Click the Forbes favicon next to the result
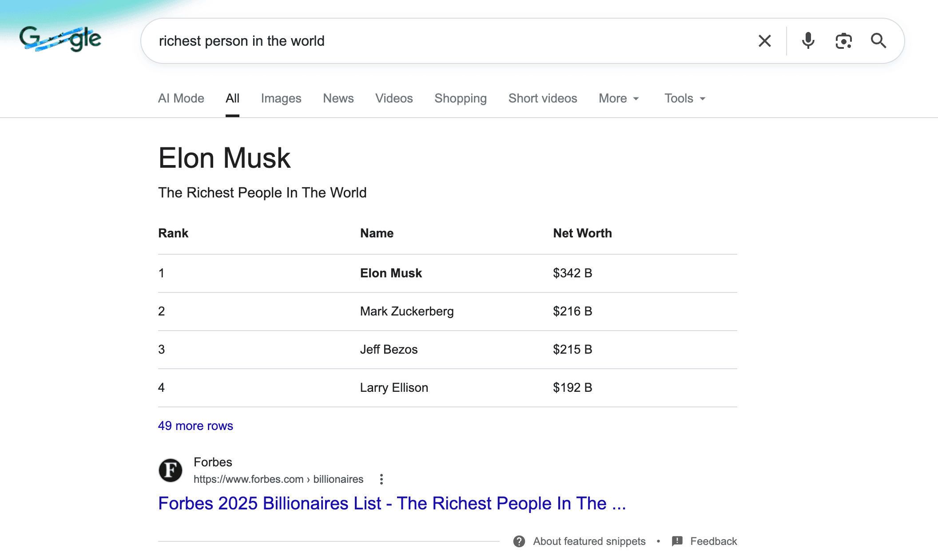Screen dimensions: 938x560 coord(170,470)
